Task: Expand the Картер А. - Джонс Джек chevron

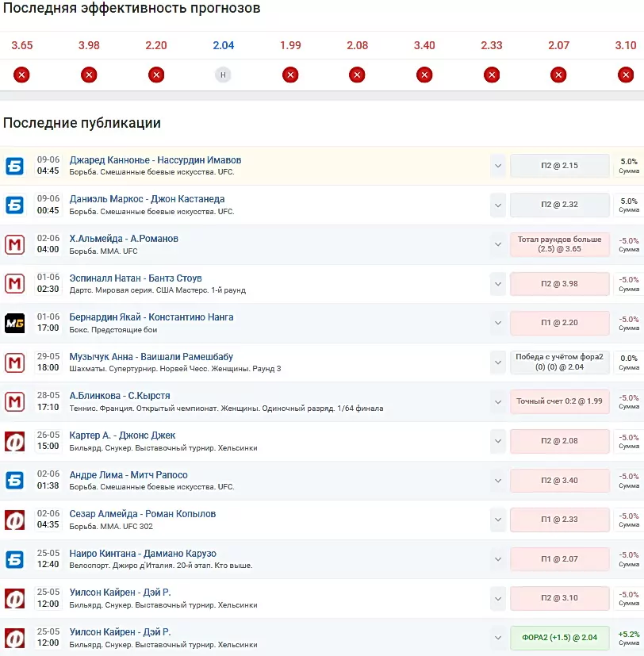Action: point(497,441)
